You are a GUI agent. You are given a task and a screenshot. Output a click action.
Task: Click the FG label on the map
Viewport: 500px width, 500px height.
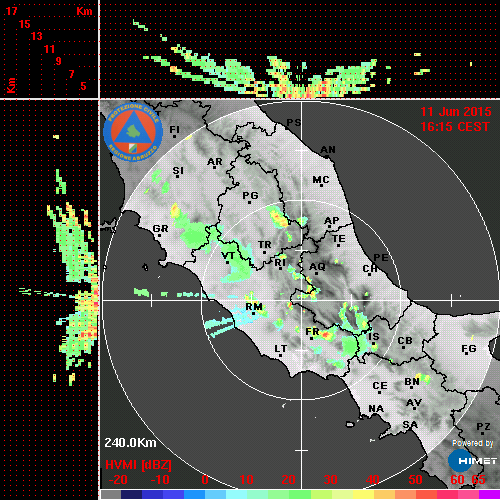(469, 349)
